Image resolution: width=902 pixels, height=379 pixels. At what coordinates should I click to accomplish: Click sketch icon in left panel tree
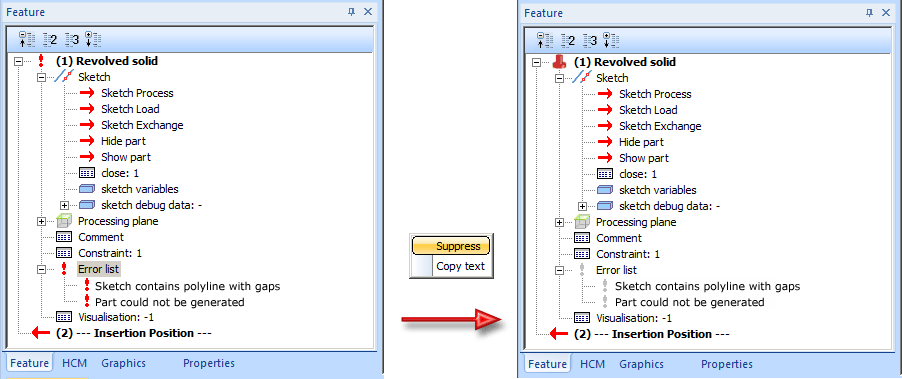coord(64,77)
